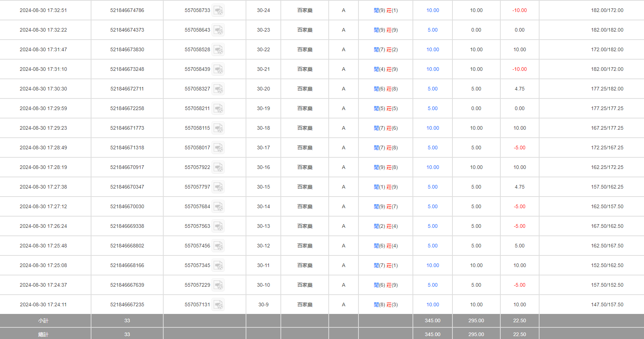Select blue 10.00 bet link for table 30-18
This screenshot has height=339, width=644.
432,128
